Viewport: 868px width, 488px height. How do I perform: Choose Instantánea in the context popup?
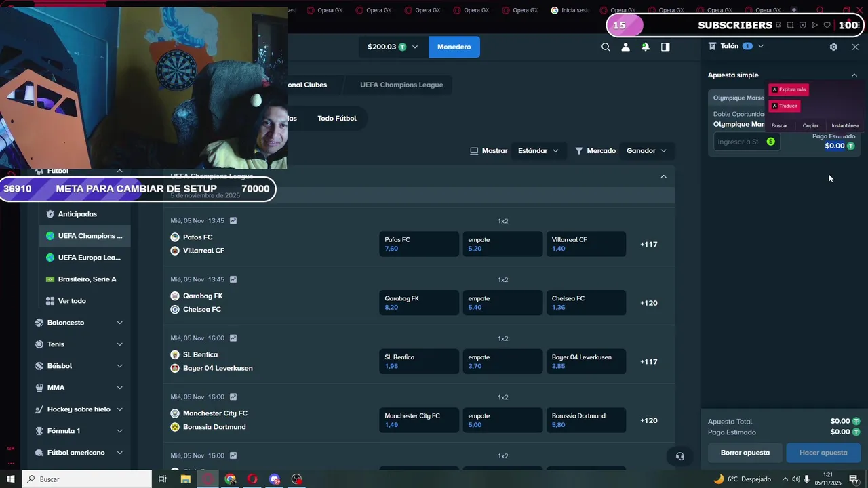(846, 125)
